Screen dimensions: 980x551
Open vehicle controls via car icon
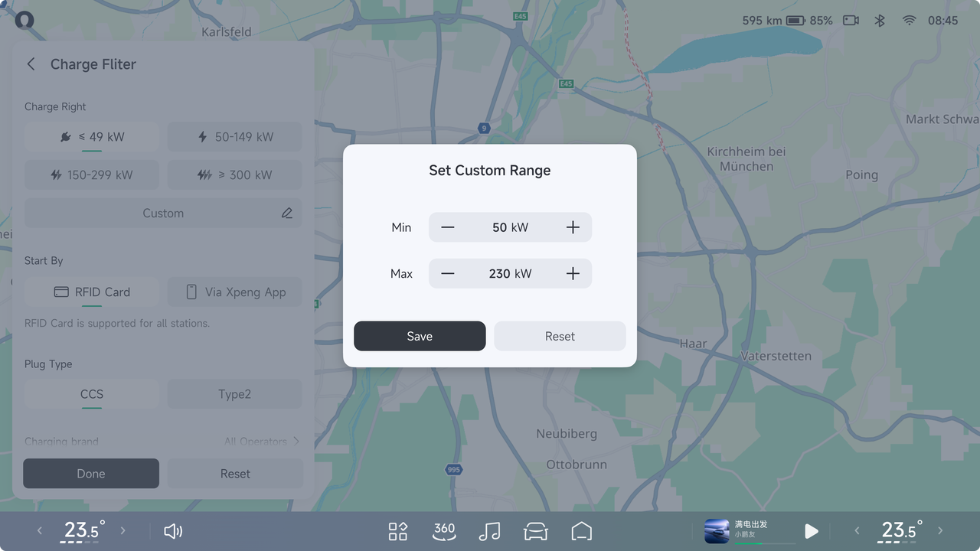(535, 530)
